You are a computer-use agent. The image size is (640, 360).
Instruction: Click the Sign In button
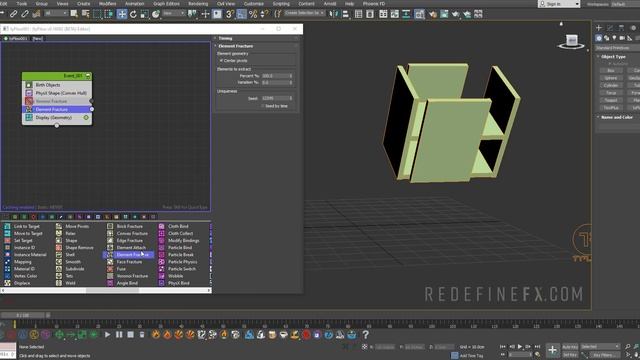click(x=559, y=4)
